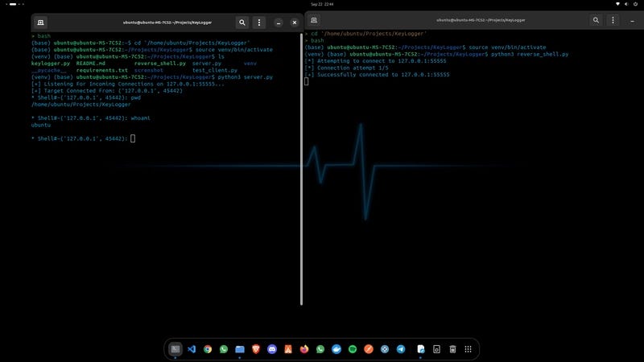Click 'venv' folder in the ls output

tap(250, 64)
